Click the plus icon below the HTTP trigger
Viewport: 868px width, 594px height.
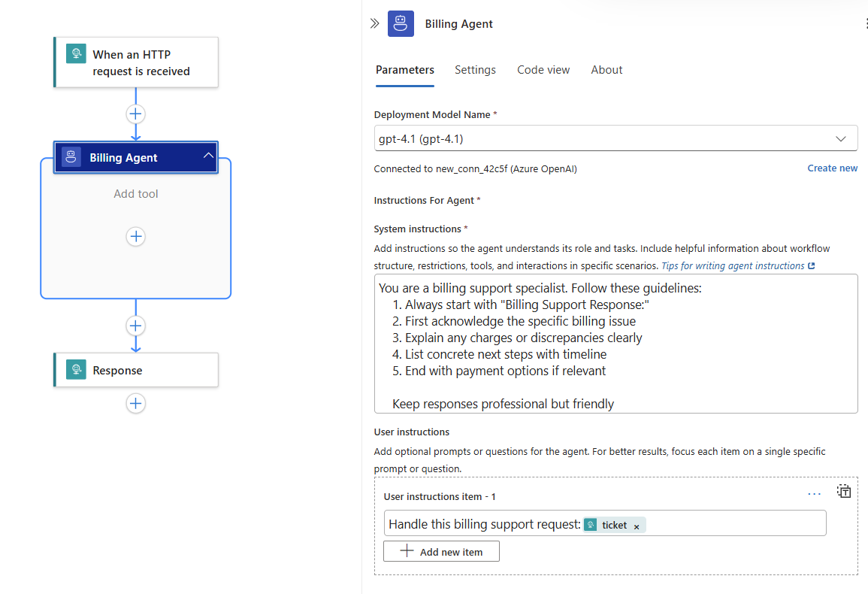click(x=135, y=114)
